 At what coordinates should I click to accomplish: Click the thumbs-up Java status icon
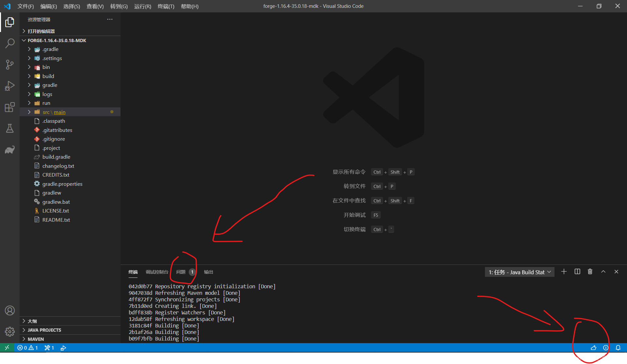pos(593,348)
